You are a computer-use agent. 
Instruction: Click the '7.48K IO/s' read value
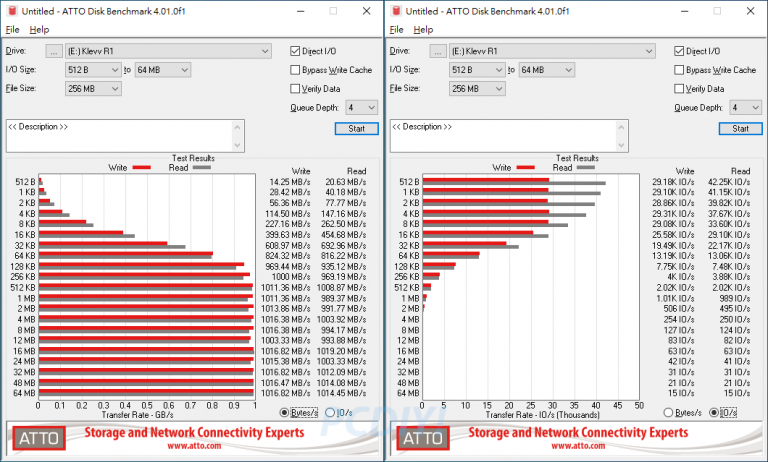[731, 267]
